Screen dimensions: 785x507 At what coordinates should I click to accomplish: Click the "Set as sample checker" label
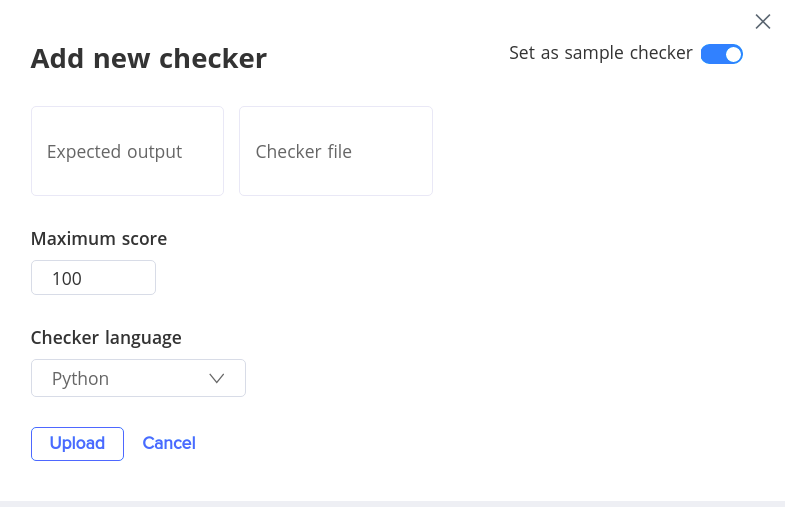[x=600, y=54]
